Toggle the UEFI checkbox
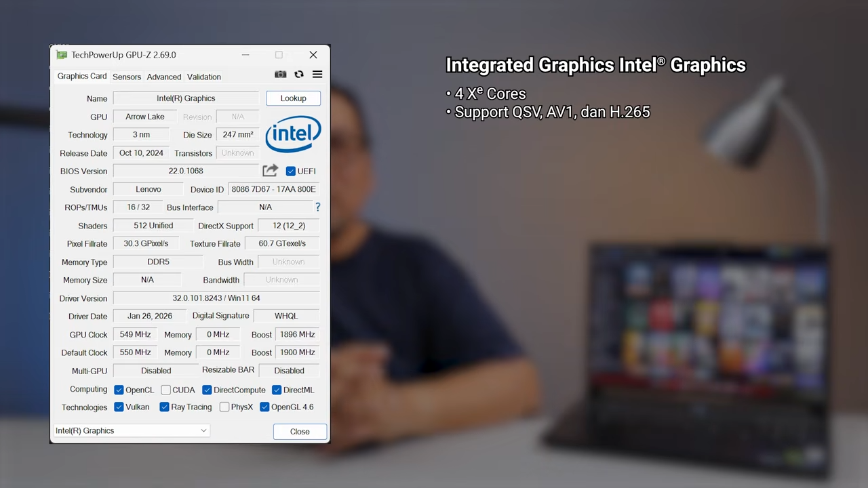Image resolution: width=868 pixels, height=488 pixels. pos(290,171)
